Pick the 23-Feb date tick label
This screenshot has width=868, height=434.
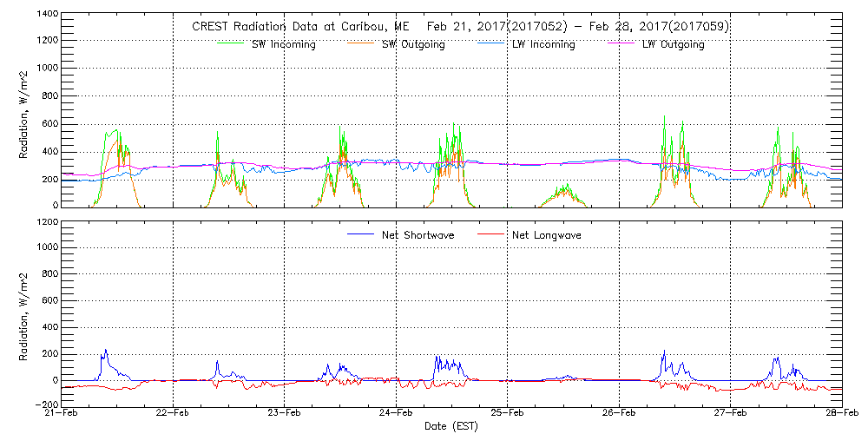(285, 415)
